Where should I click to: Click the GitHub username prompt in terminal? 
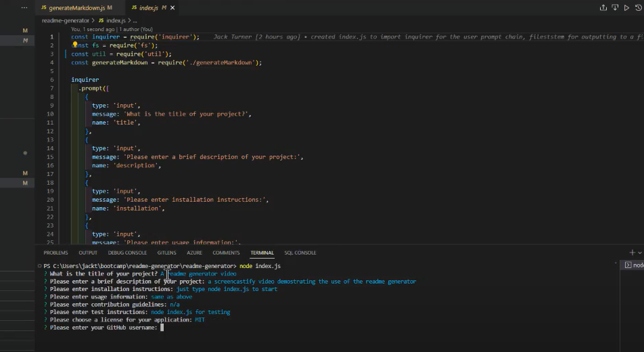pos(103,327)
